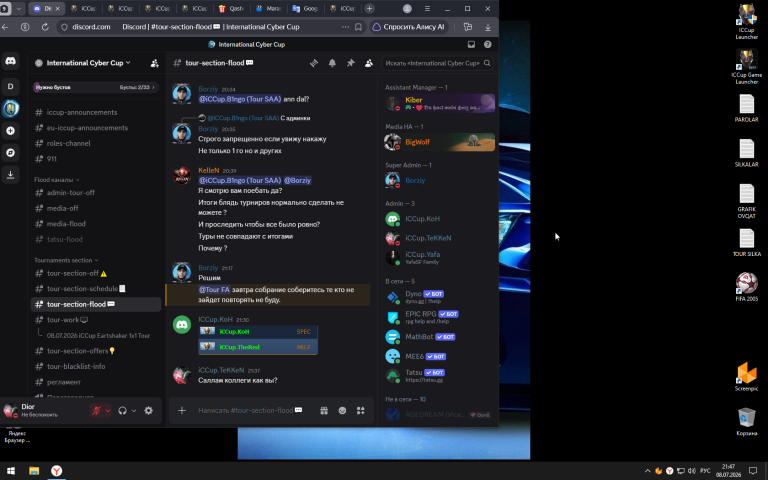Open the headphones output options arrow
The width and height of the screenshot is (768, 480).
134,410
